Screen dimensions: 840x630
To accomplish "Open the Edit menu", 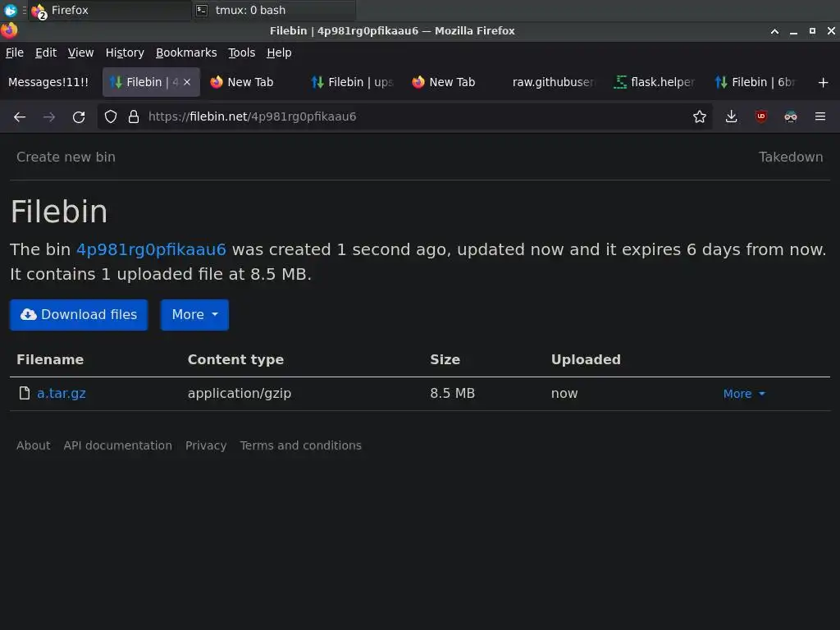I will coord(46,52).
